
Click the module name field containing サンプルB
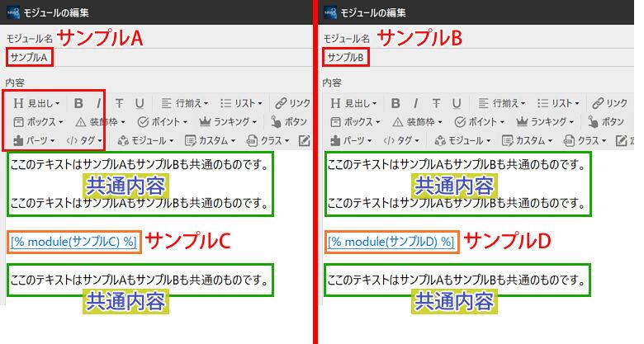point(345,57)
